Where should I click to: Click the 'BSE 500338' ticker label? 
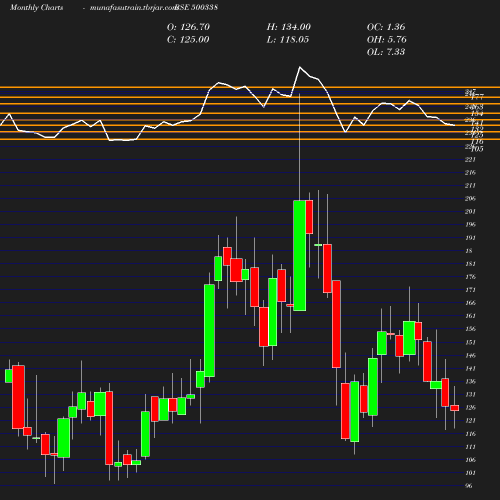196,7
